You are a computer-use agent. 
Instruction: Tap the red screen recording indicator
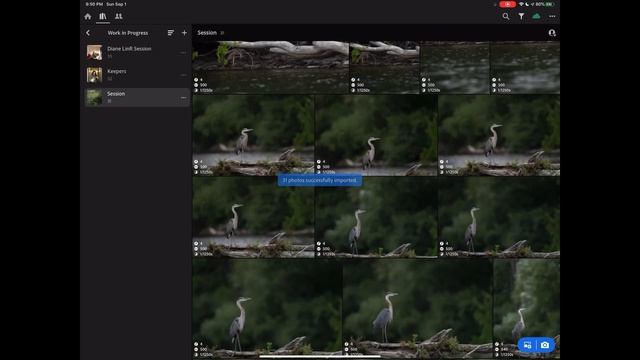pyautogui.click(x=507, y=4)
